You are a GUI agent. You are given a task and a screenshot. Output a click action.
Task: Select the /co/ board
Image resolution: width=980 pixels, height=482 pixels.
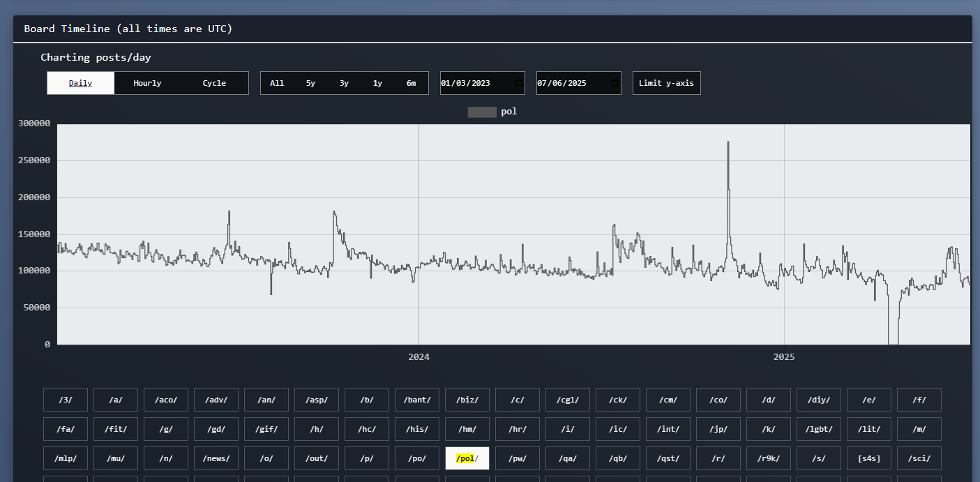coord(718,400)
